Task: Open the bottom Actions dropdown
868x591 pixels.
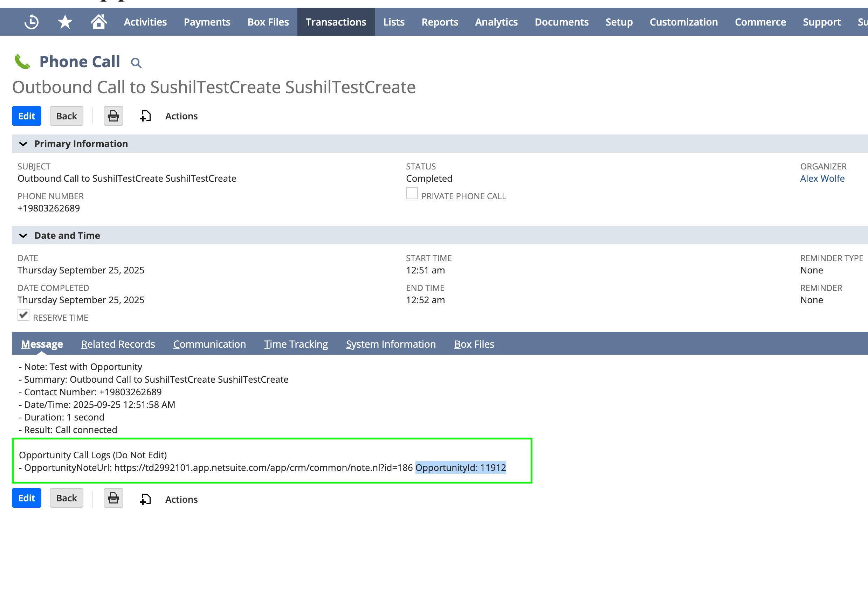Action: 181,500
